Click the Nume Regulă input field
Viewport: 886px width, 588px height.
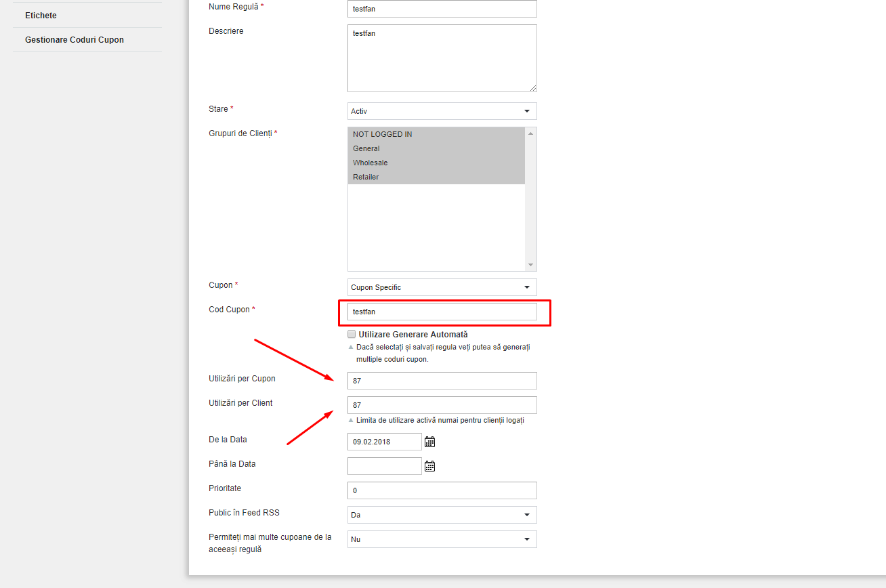coord(442,9)
